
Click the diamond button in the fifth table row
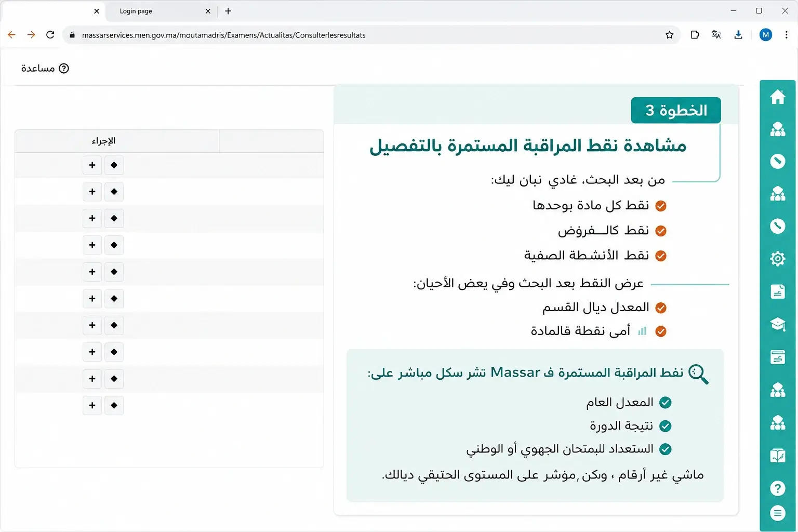pos(114,272)
